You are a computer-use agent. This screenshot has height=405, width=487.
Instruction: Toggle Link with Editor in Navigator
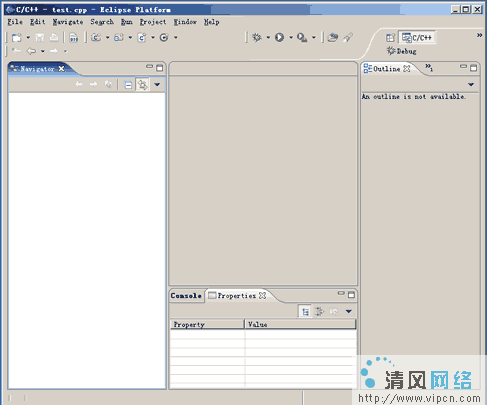(x=143, y=85)
